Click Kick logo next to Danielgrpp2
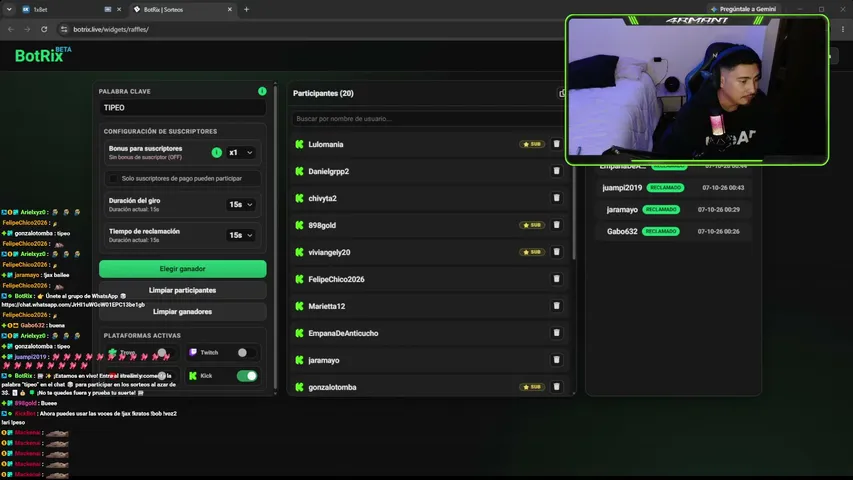853x480 pixels. pos(299,171)
